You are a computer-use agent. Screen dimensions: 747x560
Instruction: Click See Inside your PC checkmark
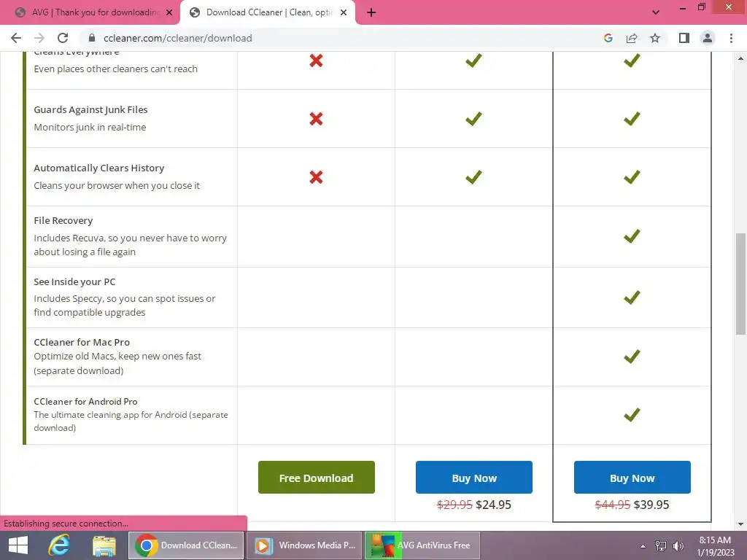(632, 297)
